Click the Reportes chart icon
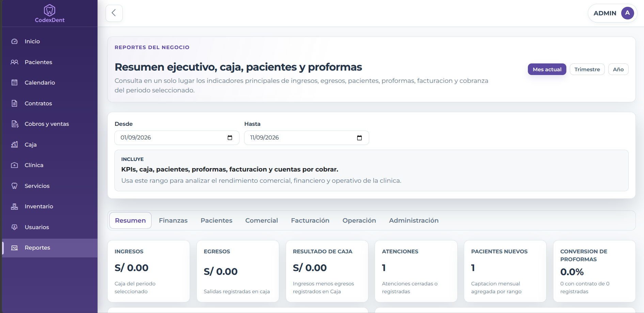The width and height of the screenshot is (644, 313). (x=14, y=248)
